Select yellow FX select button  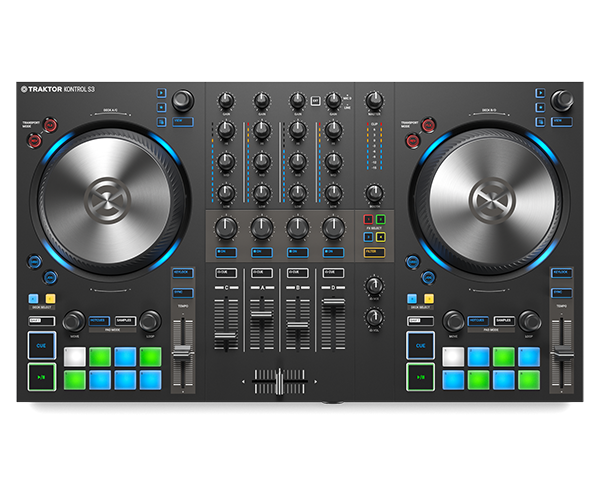tap(380, 237)
